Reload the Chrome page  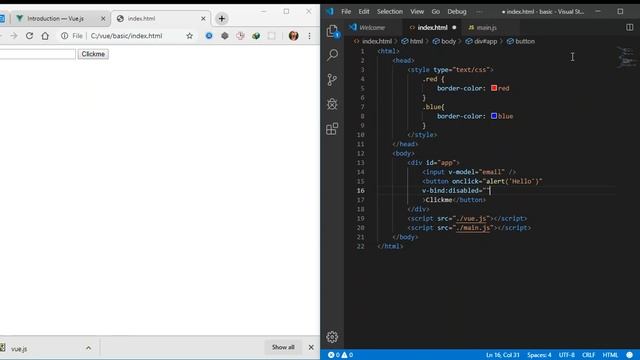[29, 36]
